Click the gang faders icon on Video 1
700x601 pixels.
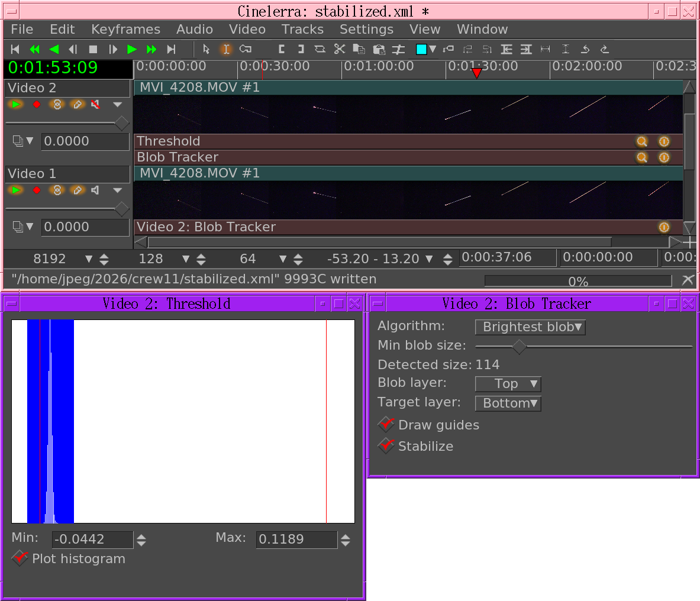pyautogui.click(x=57, y=190)
